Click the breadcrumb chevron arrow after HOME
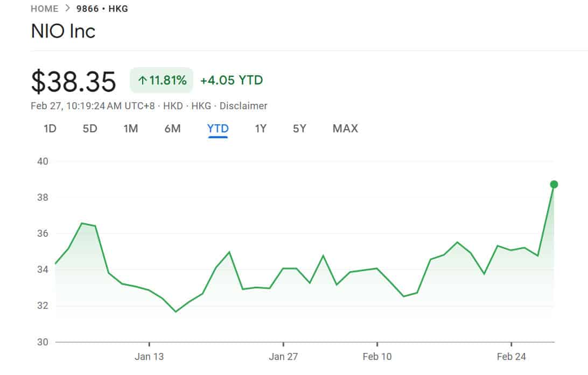588x375 pixels. (68, 9)
